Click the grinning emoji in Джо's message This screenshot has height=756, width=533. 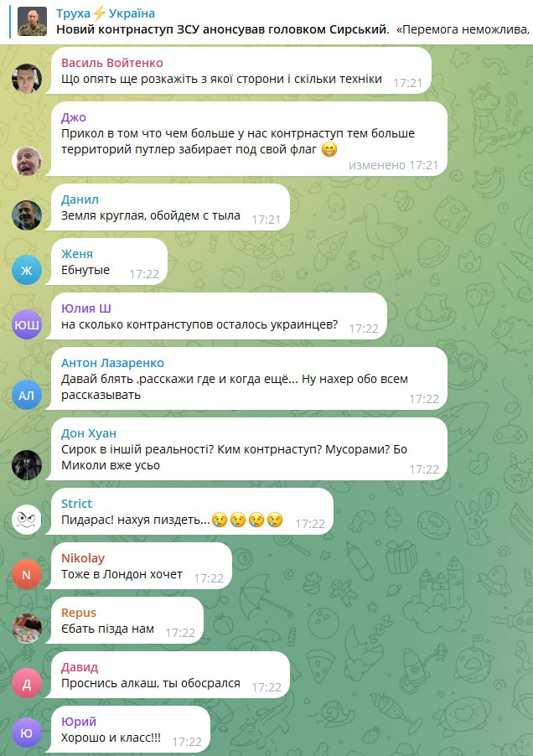(x=329, y=149)
